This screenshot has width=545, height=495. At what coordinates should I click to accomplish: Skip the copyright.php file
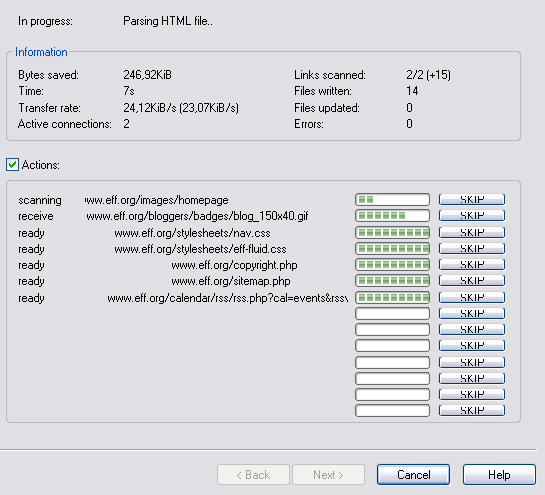472,265
